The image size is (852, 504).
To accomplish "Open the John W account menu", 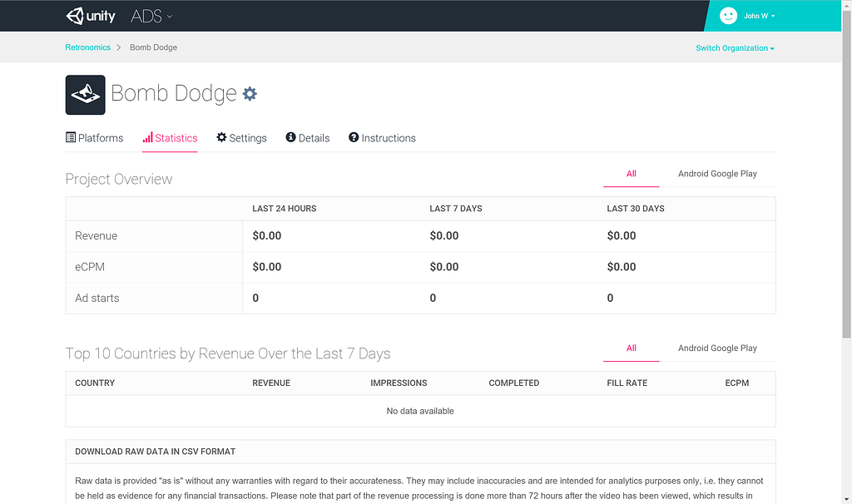I will coord(760,16).
